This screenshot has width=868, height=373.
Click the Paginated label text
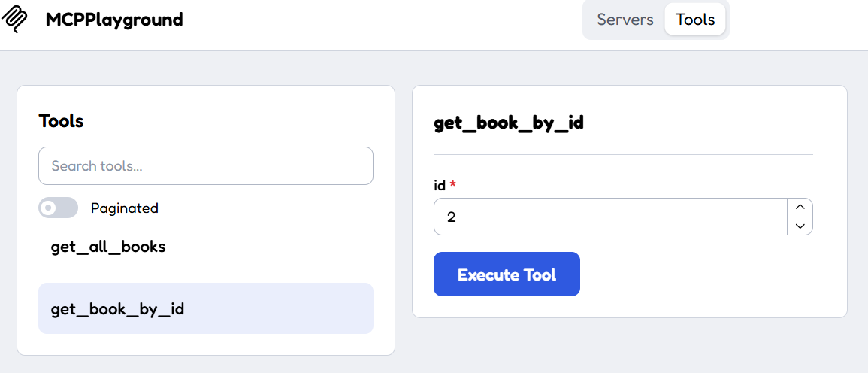(x=125, y=208)
